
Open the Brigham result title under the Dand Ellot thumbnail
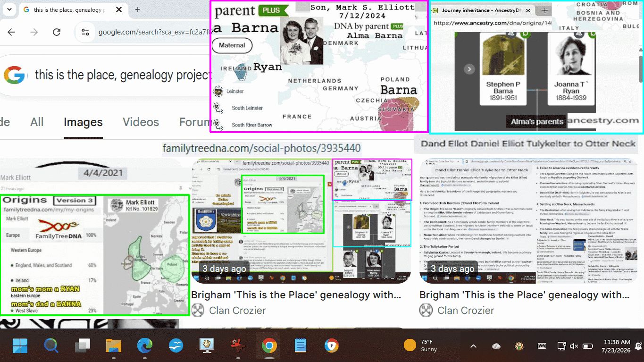(x=525, y=295)
